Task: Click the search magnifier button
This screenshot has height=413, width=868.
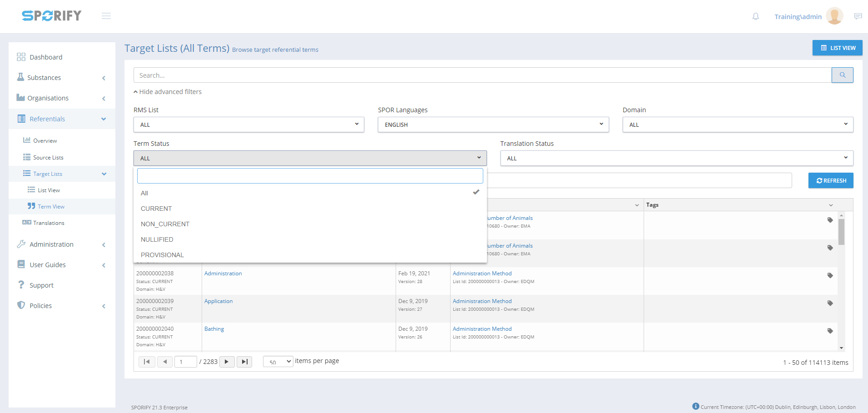Action: [x=842, y=75]
